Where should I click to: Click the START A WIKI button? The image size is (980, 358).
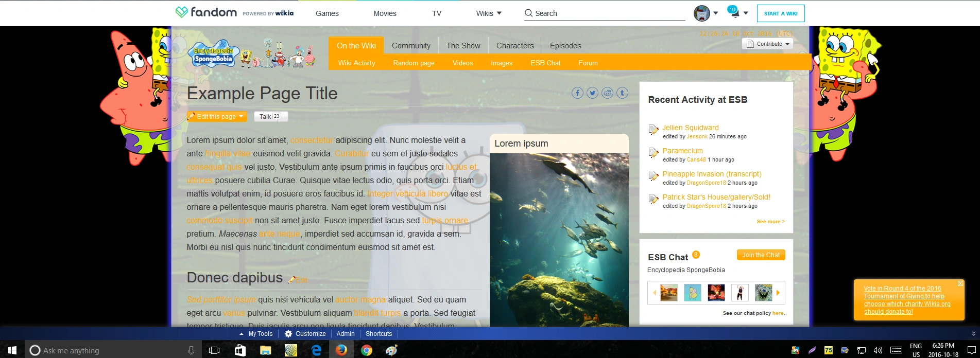tap(781, 13)
